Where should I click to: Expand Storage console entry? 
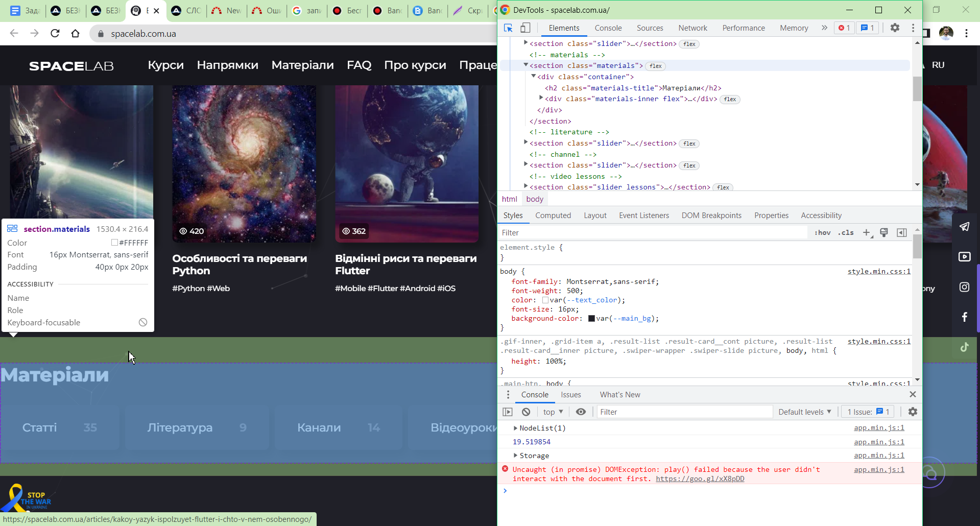pyautogui.click(x=515, y=455)
